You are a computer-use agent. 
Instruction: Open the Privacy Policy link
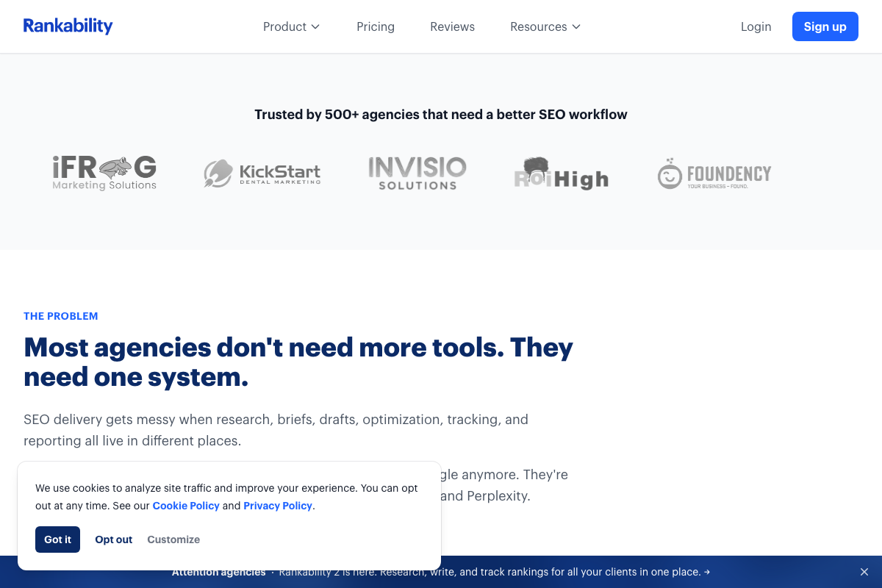point(278,506)
